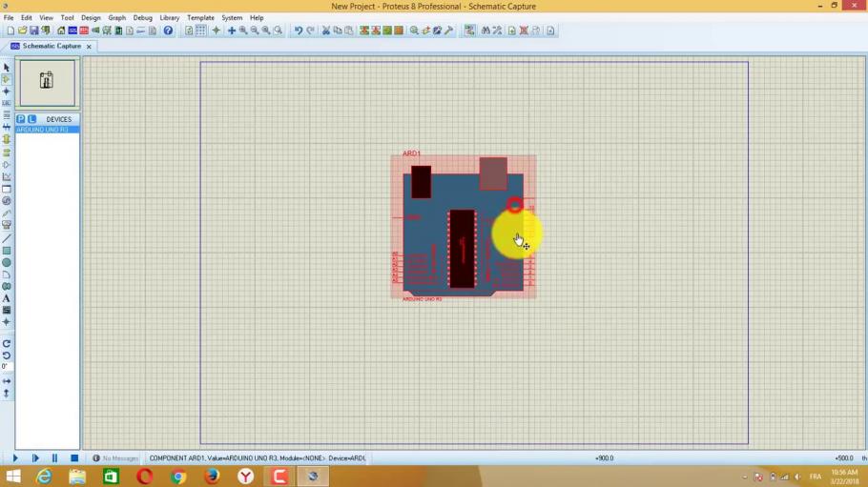The width and height of the screenshot is (868, 487).
Task: Open Subcircuit Mode tool
Action: (x=7, y=139)
